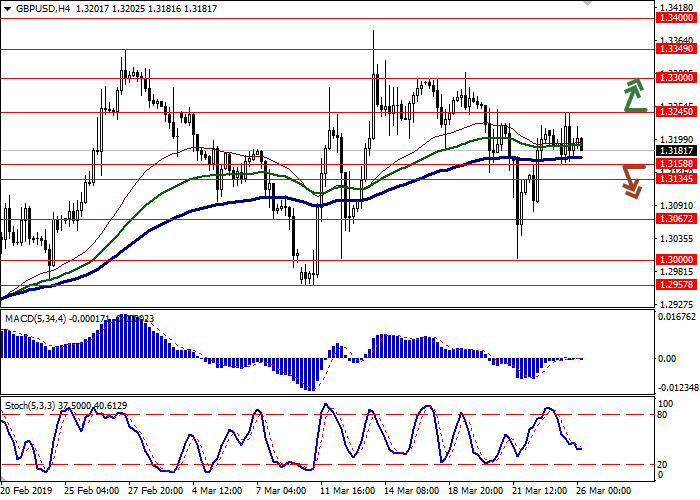Select the 1.3400 resistance level label

click(675, 18)
